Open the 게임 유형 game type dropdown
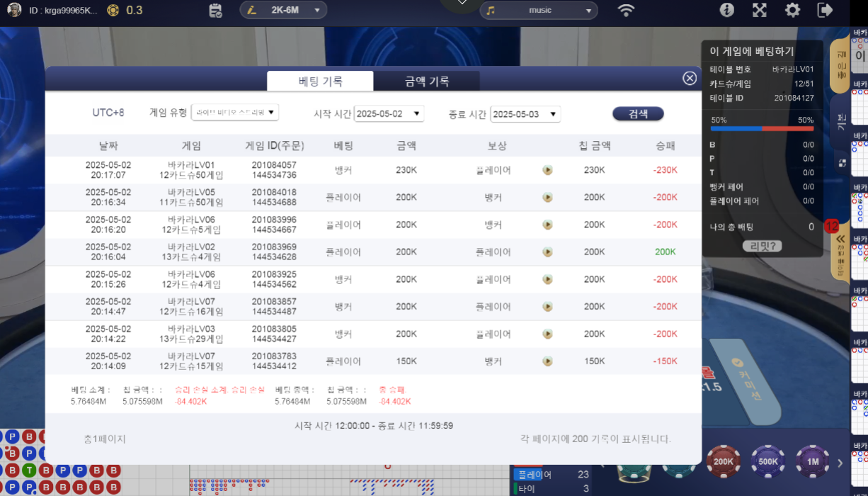 [x=235, y=113]
